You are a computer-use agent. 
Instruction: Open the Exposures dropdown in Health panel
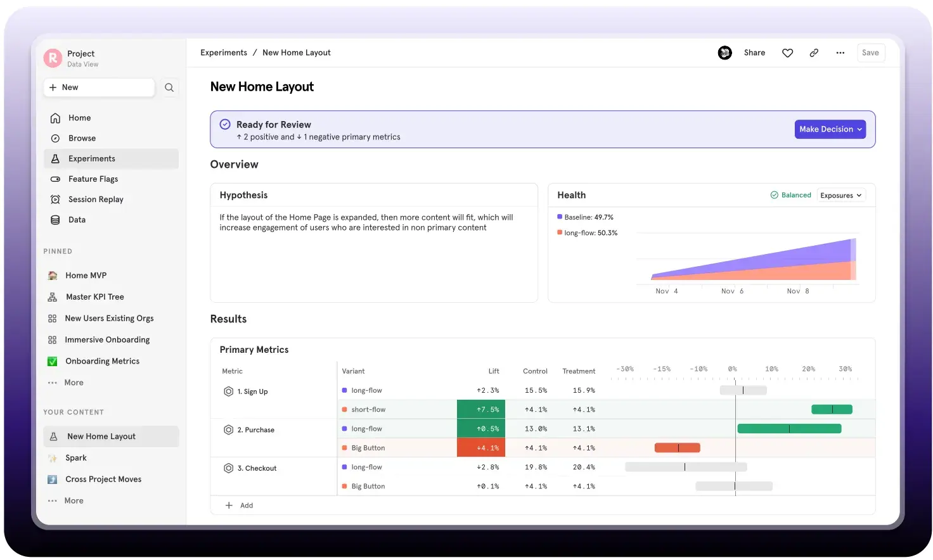840,195
